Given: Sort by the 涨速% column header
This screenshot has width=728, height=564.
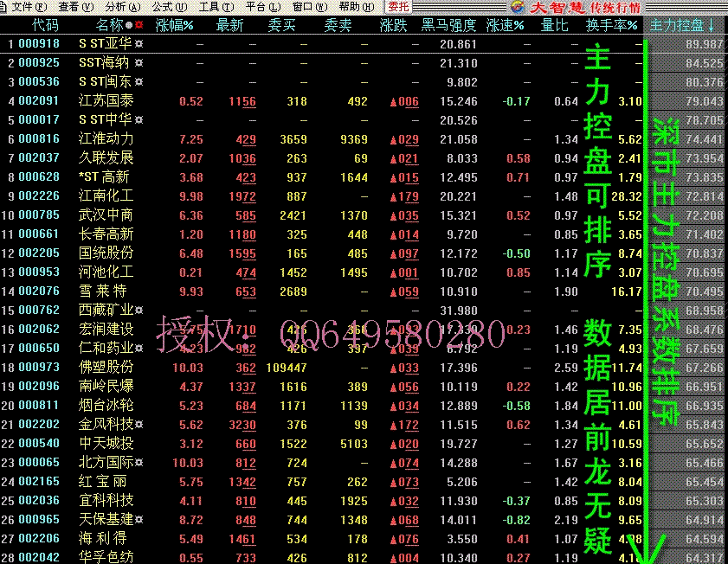Looking at the screenshot, I should 506,25.
